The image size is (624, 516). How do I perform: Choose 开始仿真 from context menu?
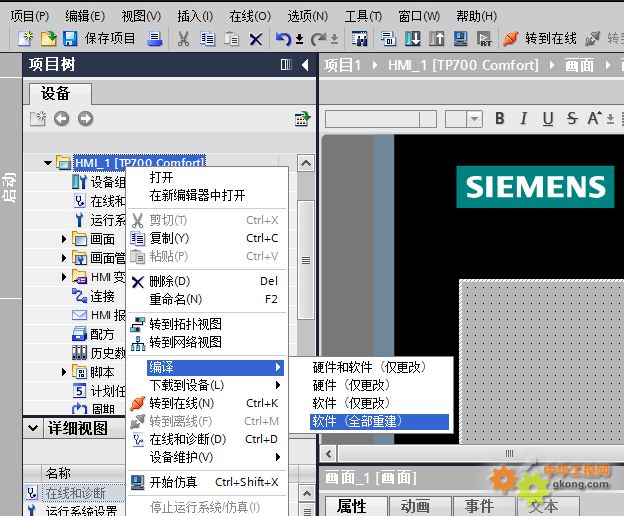coord(207,482)
